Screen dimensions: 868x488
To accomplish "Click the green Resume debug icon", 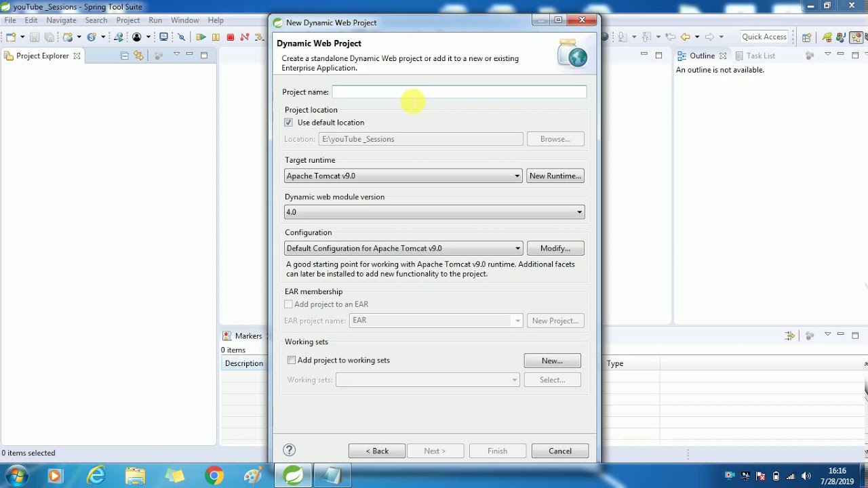I will (x=201, y=37).
